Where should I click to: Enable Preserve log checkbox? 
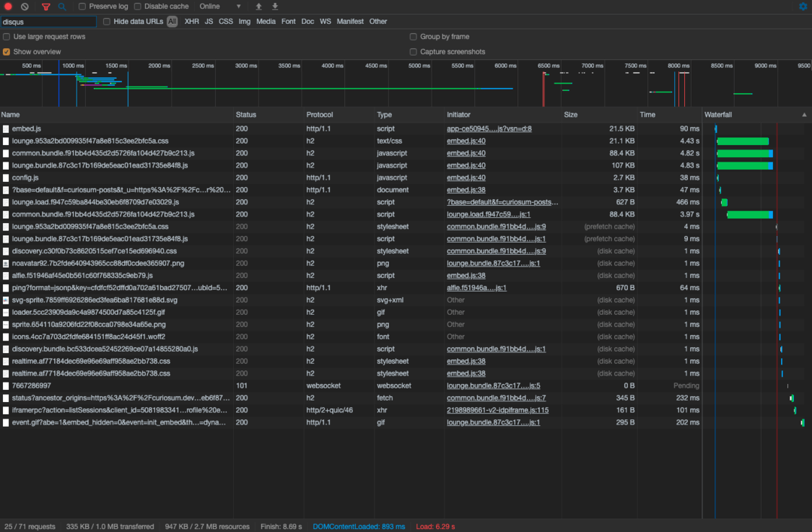click(x=83, y=7)
